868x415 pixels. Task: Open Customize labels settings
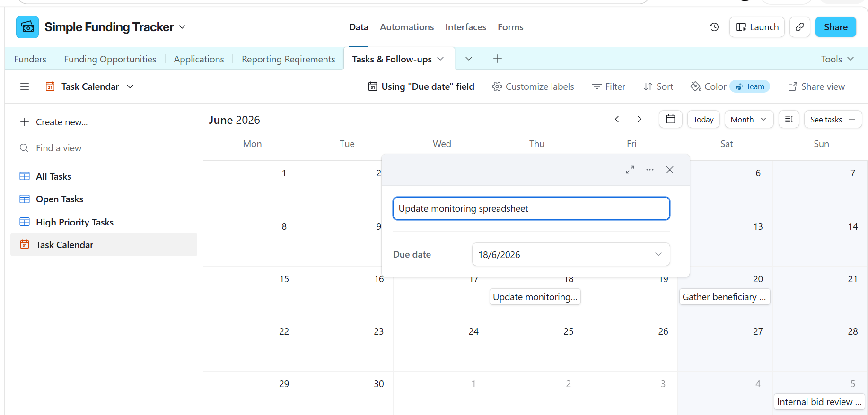533,86
